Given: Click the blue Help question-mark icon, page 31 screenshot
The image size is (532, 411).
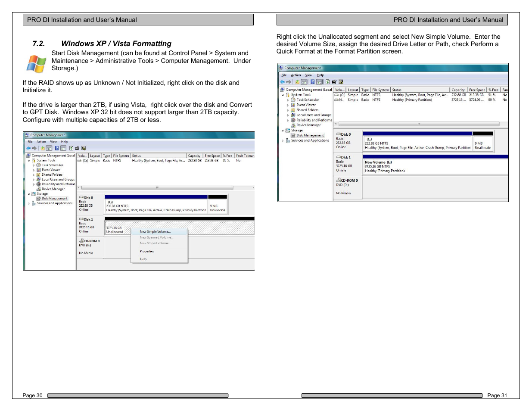Looking at the screenshot, I should tap(312, 82).
